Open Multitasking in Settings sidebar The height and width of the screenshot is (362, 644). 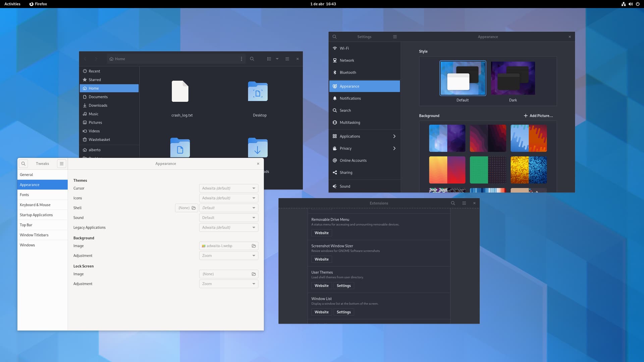click(365, 122)
